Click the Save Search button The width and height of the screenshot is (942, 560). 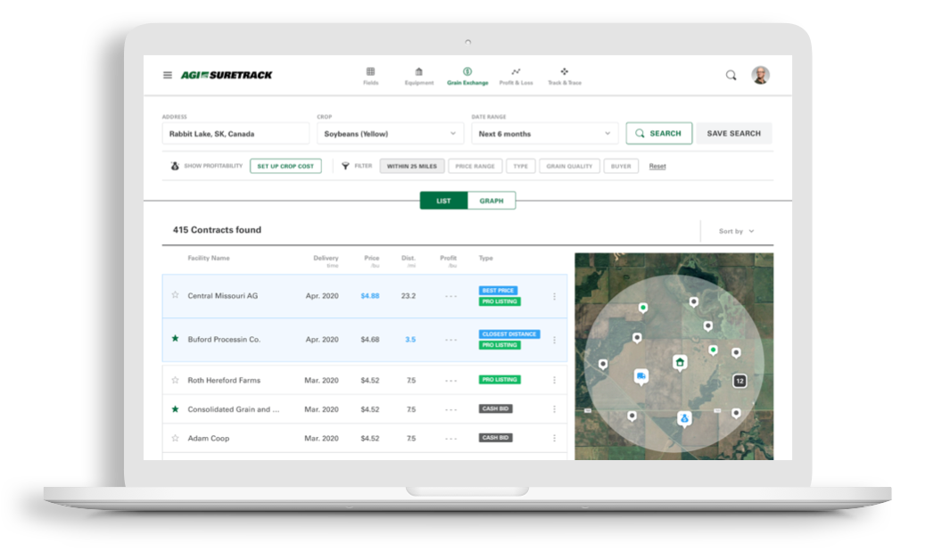coord(733,134)
